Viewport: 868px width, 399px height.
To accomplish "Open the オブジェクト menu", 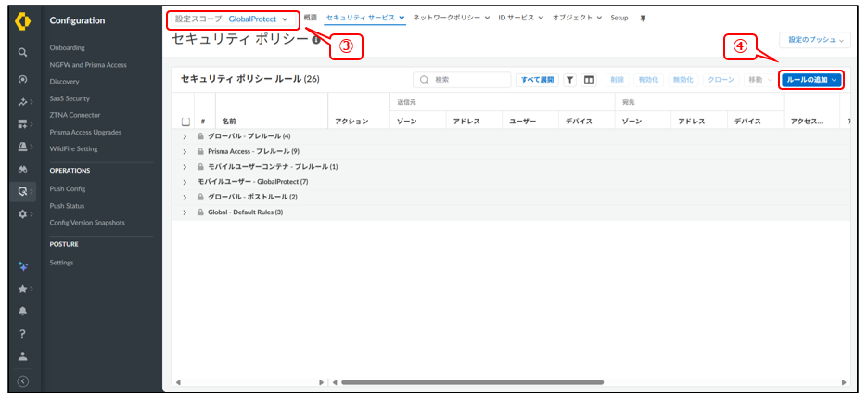I will 577,18.
